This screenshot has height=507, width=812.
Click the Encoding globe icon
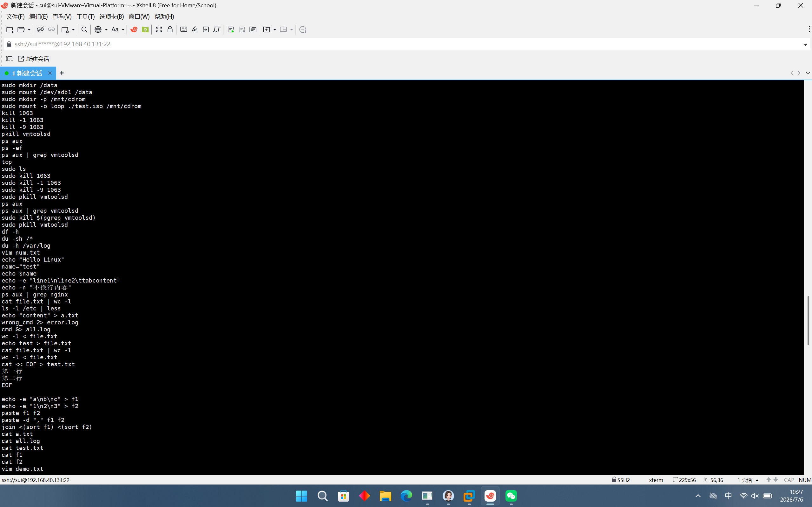click(98, 29)
